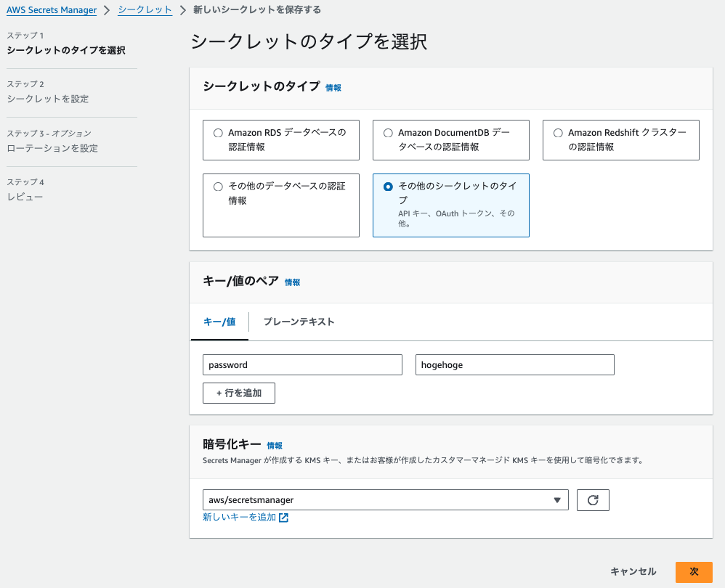Cancel the secret creation with キャンセル

point(633,571)
